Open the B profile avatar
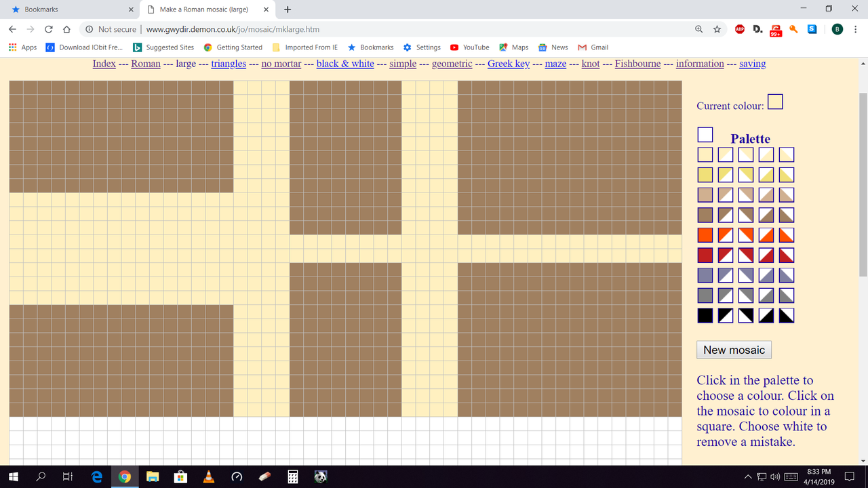This screenshot has height=488, width=868. point(837,29)
